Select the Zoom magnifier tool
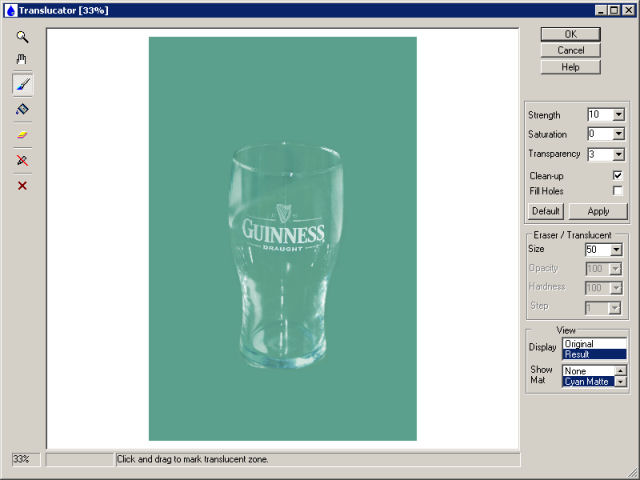 click(22, 37)
